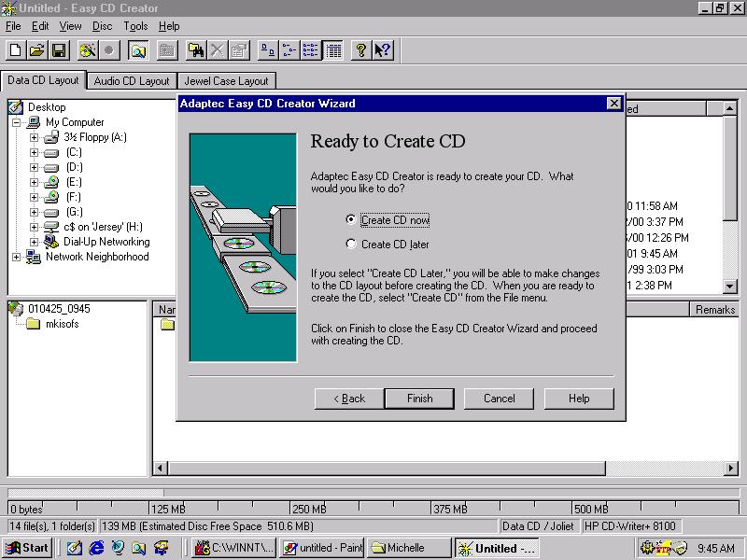Click the first quick launch icon beside Start
This screenshot has height=560, width=747.
click(75, 548)
